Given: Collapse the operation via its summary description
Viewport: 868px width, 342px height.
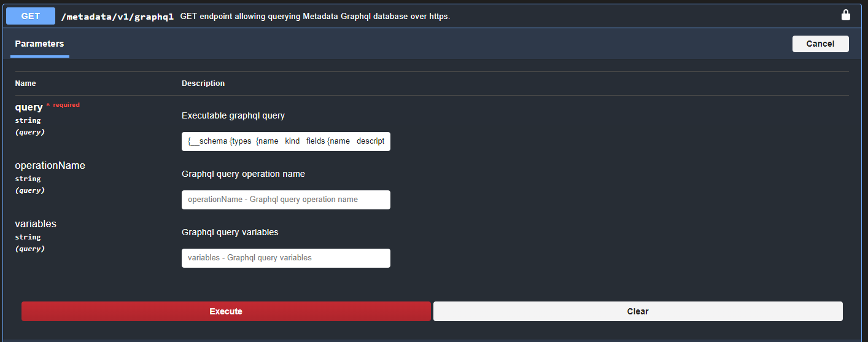Looking at the screenshot, I should (315, 17).
